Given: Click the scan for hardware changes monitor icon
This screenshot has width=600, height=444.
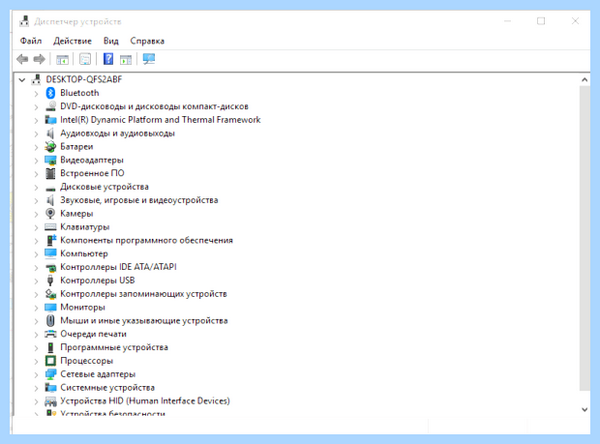Looking at the screenshot, I should tap(149, 59).
